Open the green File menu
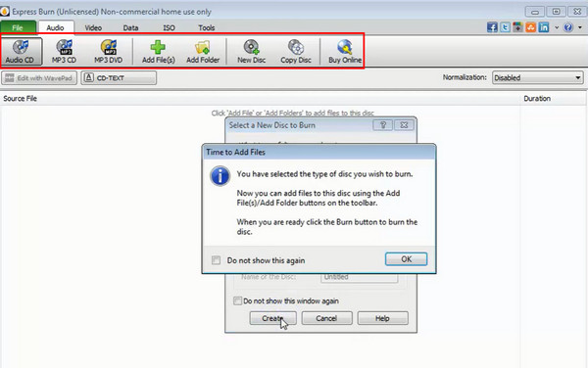Image resolution: width=588 pixels, height=368 pixels. coord(18,27)
